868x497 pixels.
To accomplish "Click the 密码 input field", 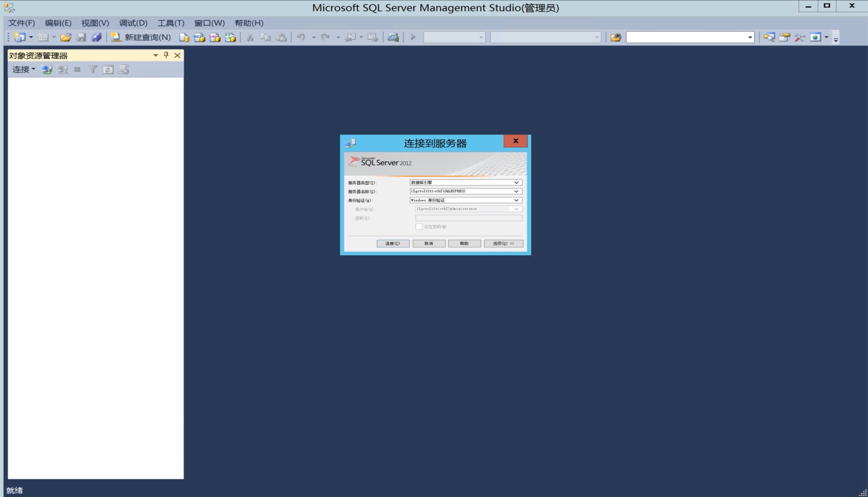I will (x=468, y=218).
